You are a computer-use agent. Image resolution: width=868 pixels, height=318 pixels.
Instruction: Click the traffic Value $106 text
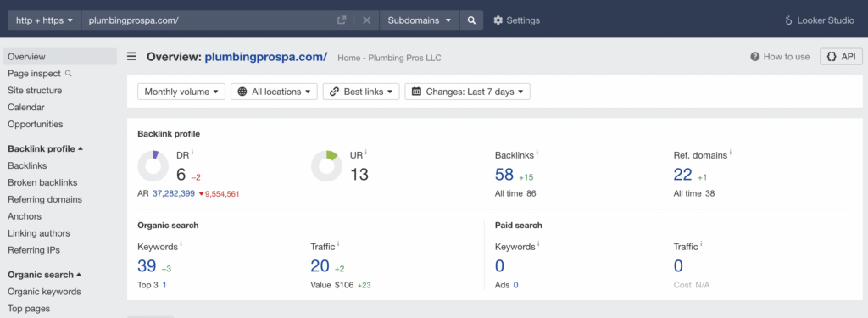pos(332,285)
